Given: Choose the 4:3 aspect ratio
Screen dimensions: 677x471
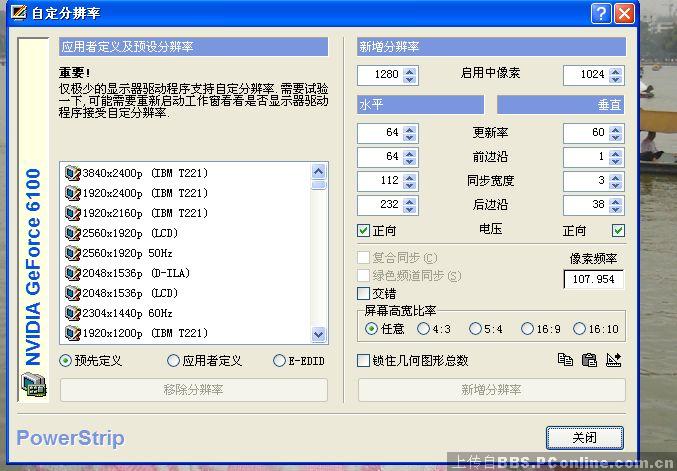Looking at the screenshot, I should 423,329.
